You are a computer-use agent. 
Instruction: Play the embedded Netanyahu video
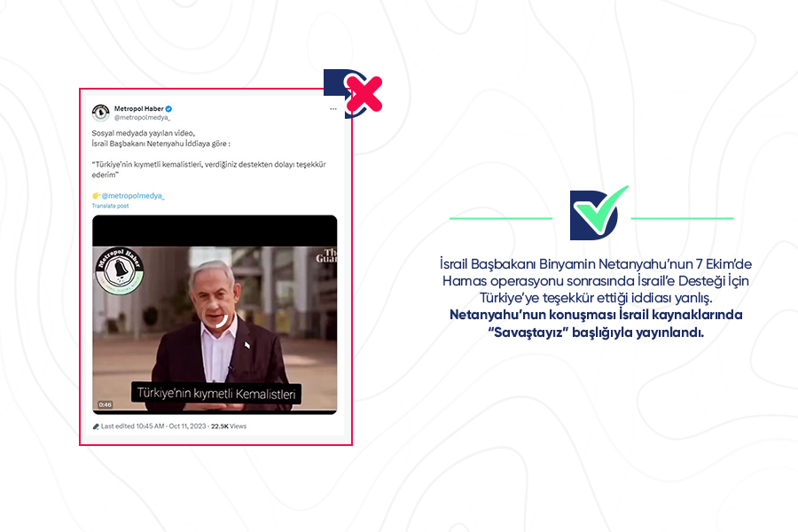(215, 315)
